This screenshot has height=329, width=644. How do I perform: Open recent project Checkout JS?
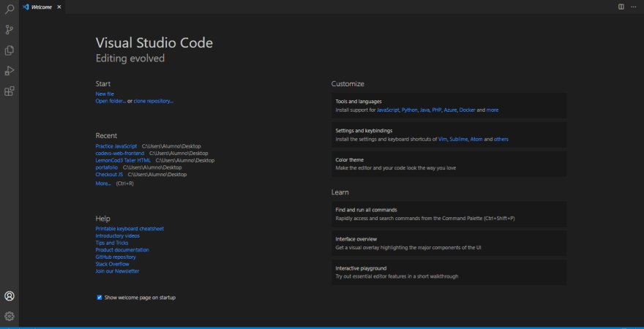109,174
